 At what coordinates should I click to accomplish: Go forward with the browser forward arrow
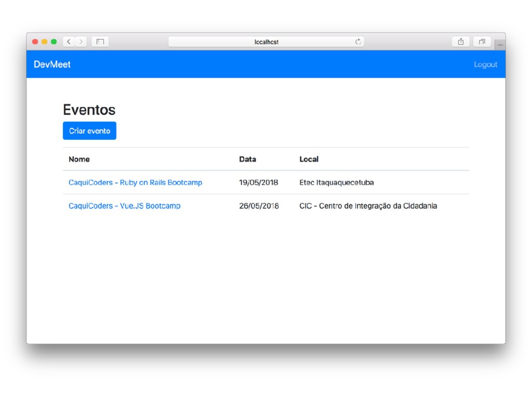pos(81,42)
